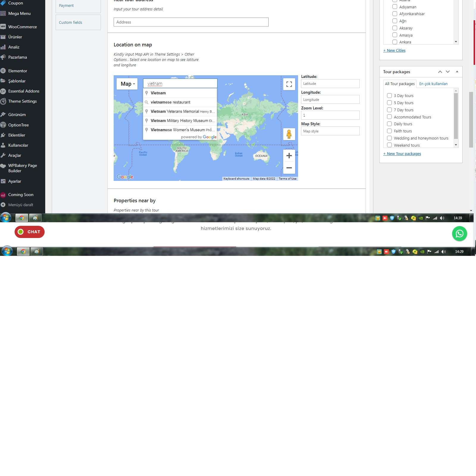476x476 pixels.
Task: Tick the Wedding and honeymoon tours box
Action: 389,138
